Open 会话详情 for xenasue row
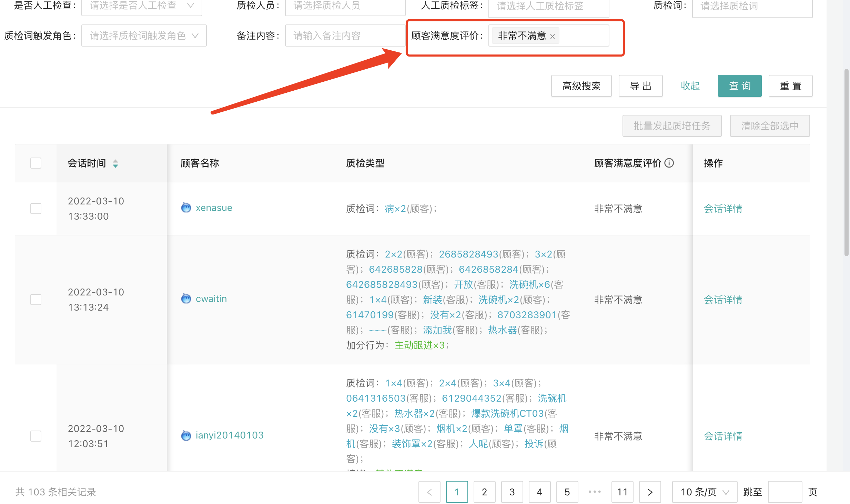850x504 pixels. tap(723, 209)
